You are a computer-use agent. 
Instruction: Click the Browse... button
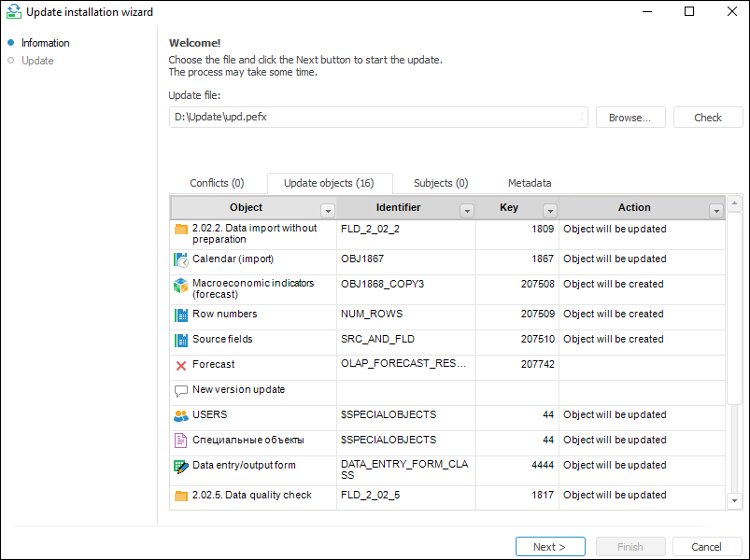pos(630,118)
